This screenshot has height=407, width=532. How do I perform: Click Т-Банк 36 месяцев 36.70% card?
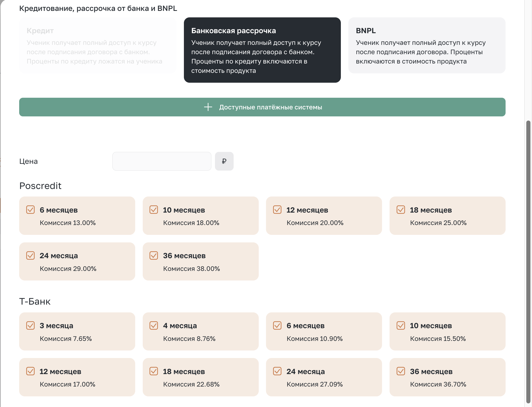(447, 377)
